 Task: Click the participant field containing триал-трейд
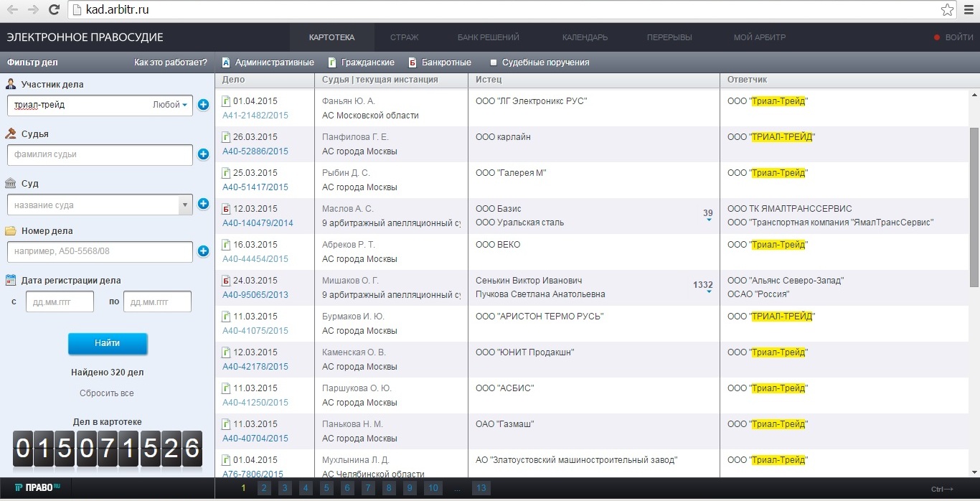100,105
